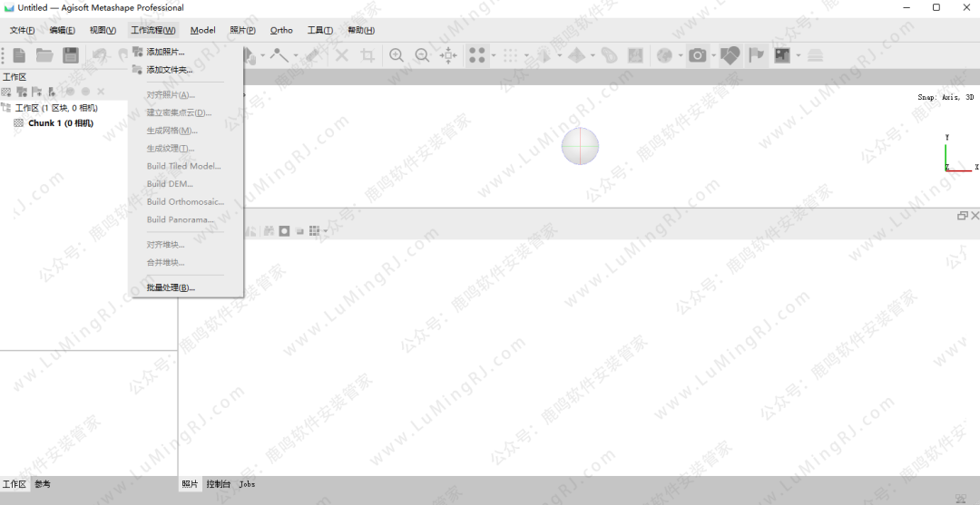Viewport: 980px width, 505px height.
Task: Click the Disable Items circle icon in workspace toolbar
Action: coord(85,92)
